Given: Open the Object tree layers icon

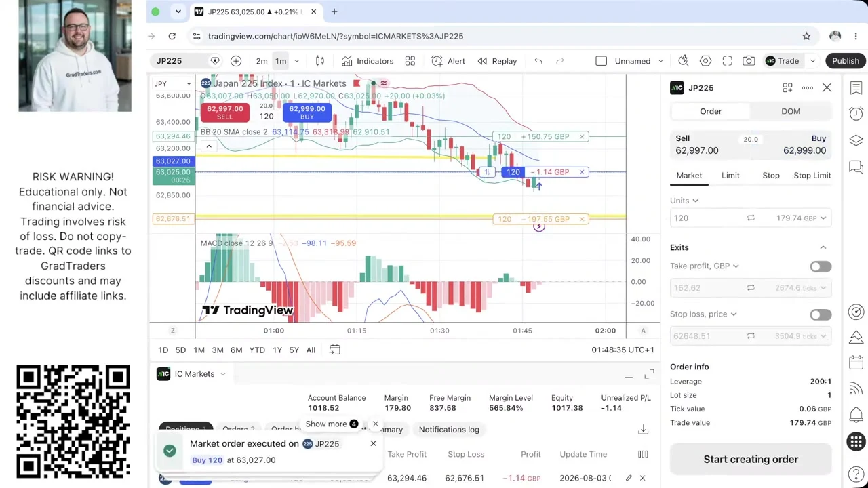Looking at the screenshot, I should (x=856, y=140).
